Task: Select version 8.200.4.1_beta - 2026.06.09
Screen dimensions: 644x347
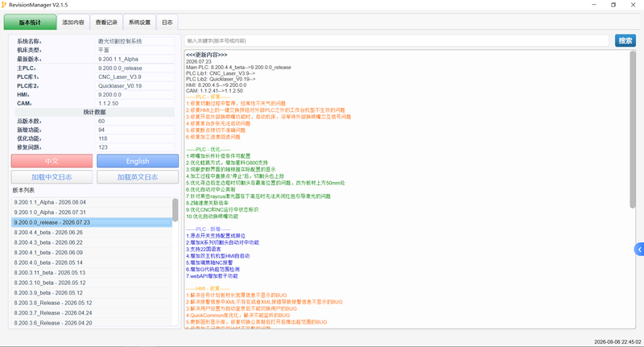Action: [x=92, y=253]
